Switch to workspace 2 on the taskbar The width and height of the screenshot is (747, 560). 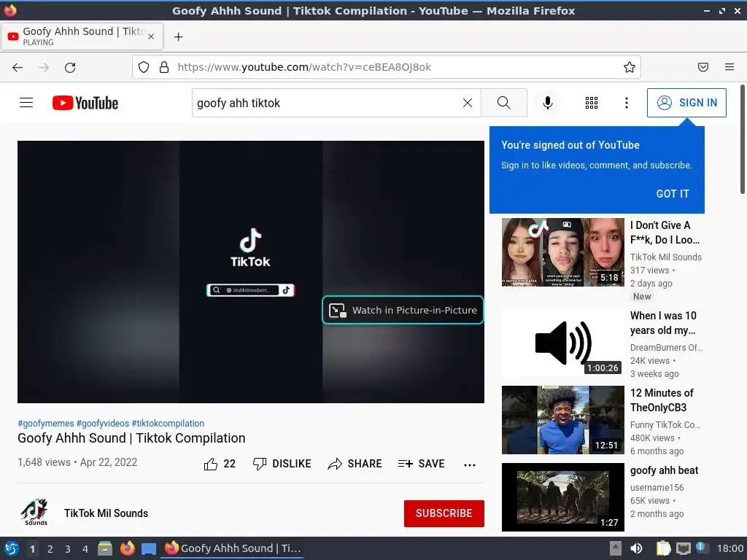click(50, 549)
